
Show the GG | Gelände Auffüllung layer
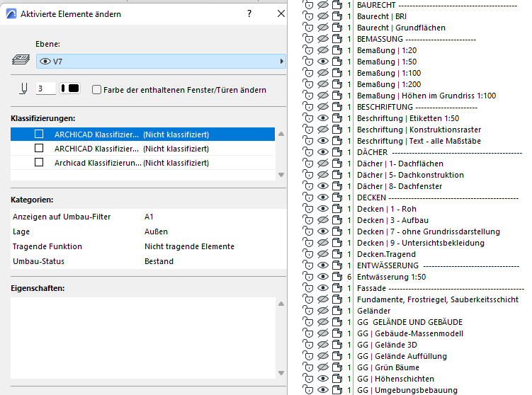[323, 356]
